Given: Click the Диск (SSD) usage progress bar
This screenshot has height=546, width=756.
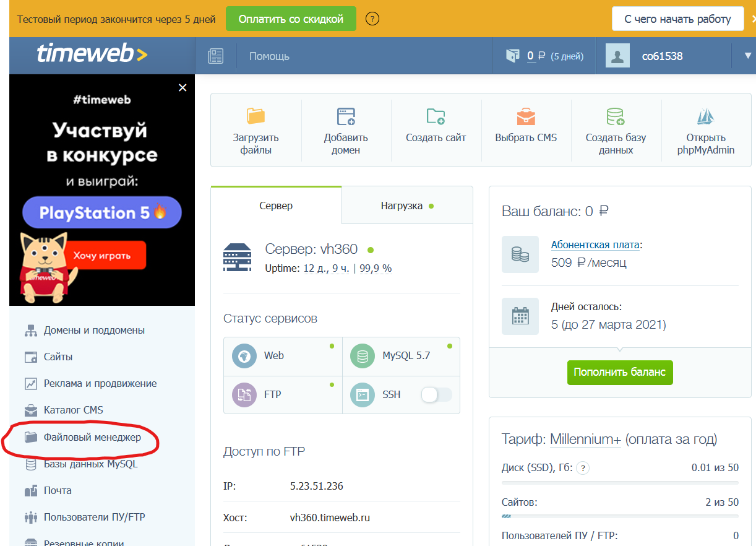Looking at the screenshot, I should click(x=620, y=483).
